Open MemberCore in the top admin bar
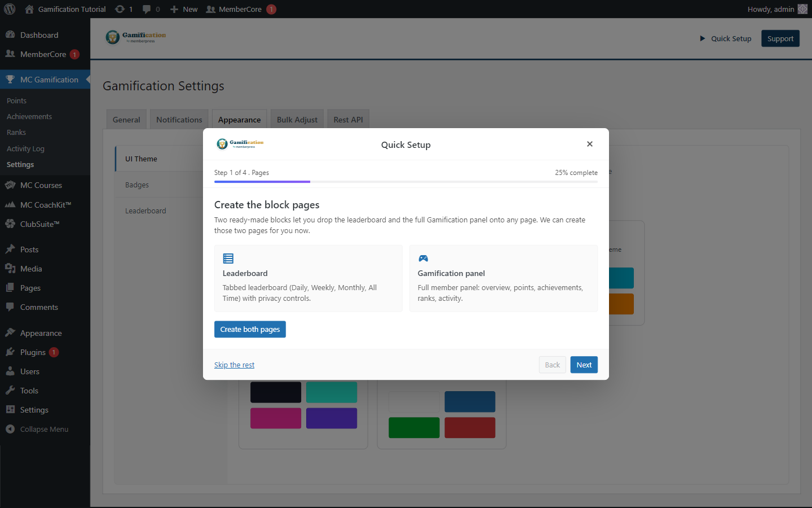 pos(234,9)
